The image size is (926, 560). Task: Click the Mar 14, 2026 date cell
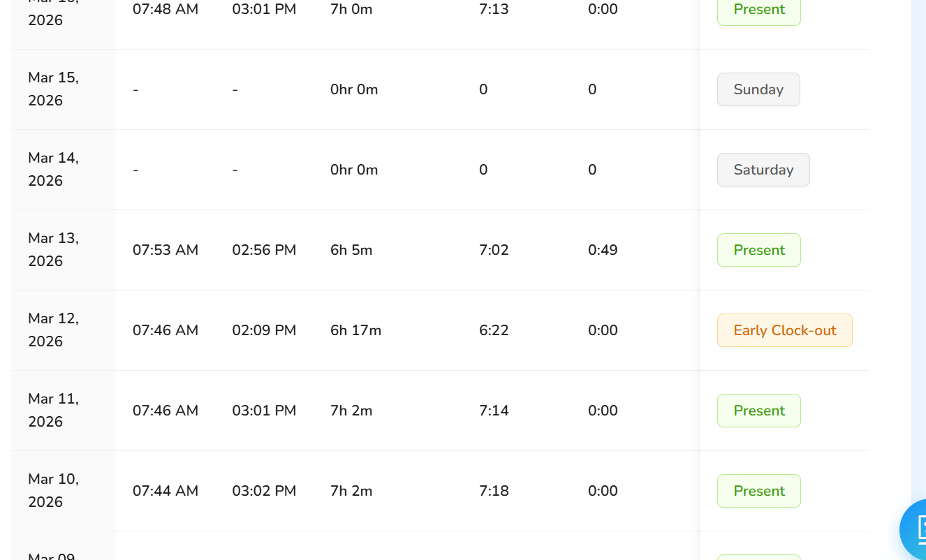[54, 170]
